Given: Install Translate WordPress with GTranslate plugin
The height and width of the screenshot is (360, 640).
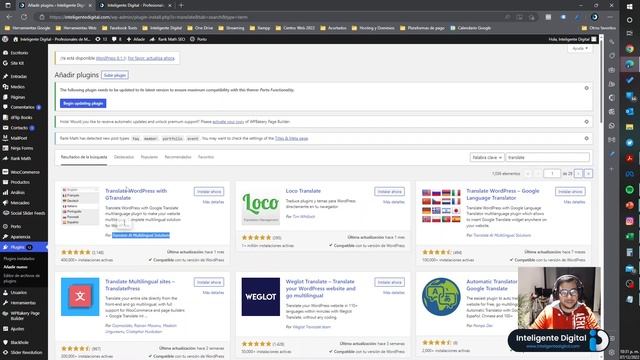Looking at the screenshot, I should pos(209,191).
